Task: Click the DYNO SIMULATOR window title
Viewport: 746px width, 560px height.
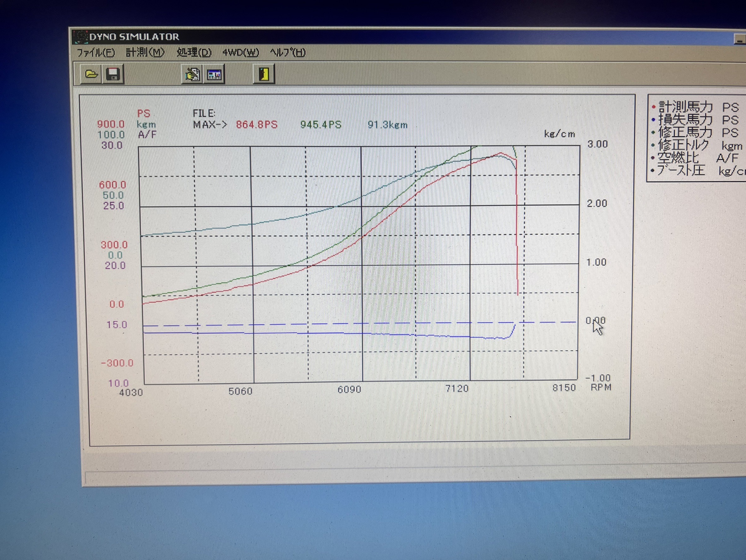Action: pyautogui.click(x=134, y=37)
